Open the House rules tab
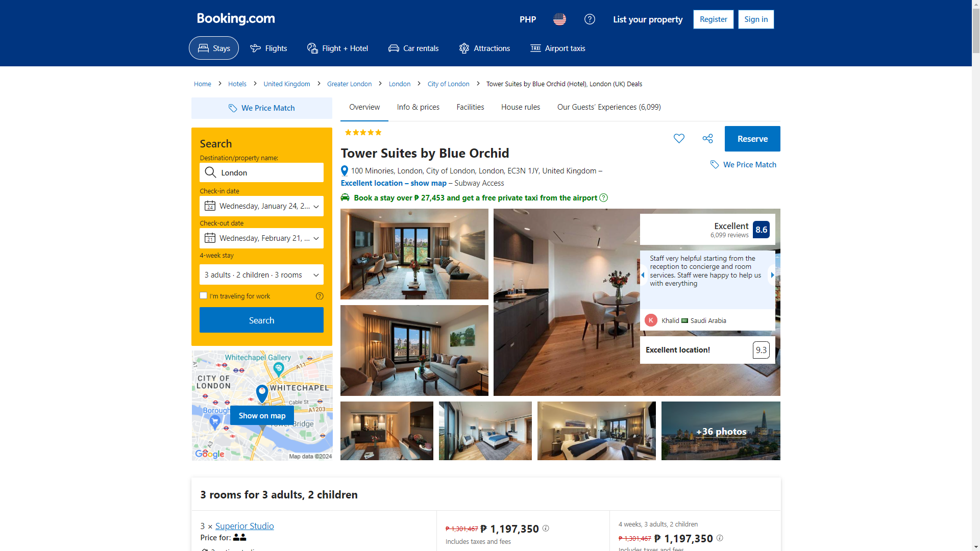 521,107
